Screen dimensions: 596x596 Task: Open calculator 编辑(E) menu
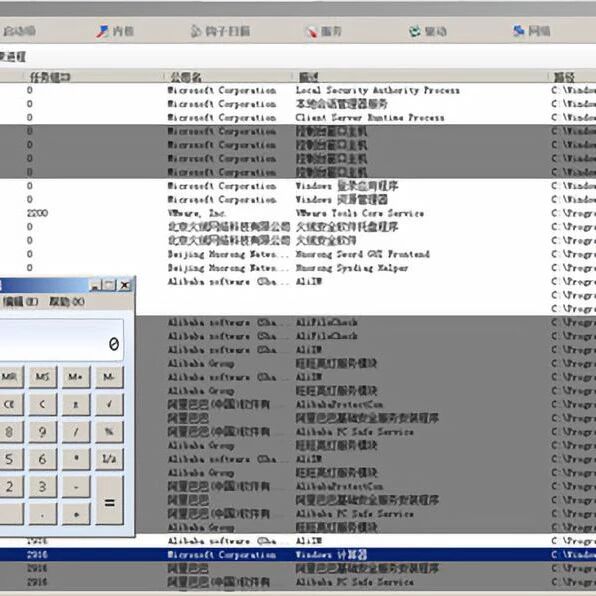pyautogui.click(x=20, y=302)
